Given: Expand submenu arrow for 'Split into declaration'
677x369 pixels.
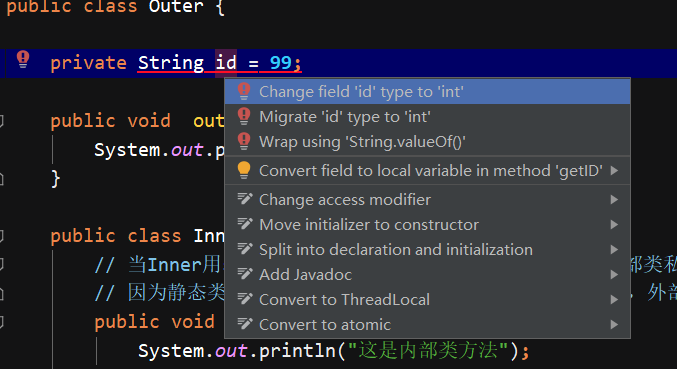Looking at the screenshot, I should (x=614, y=249).
